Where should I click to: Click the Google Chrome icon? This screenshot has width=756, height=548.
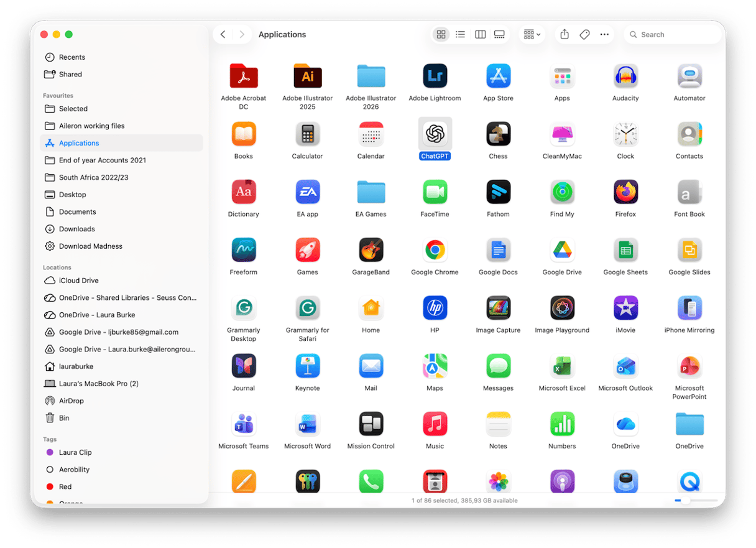435,249
